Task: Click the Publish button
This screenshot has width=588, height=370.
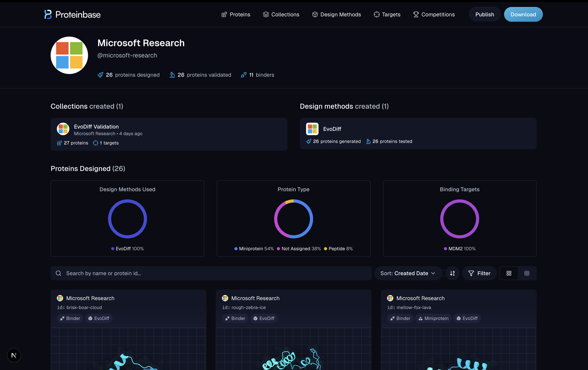Action: (485, 14)
